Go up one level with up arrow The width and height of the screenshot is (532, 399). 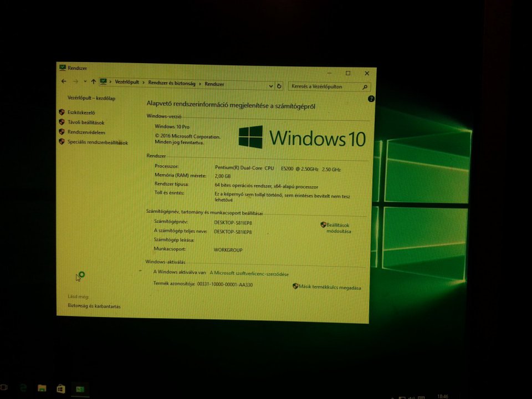tap(93, 81)
